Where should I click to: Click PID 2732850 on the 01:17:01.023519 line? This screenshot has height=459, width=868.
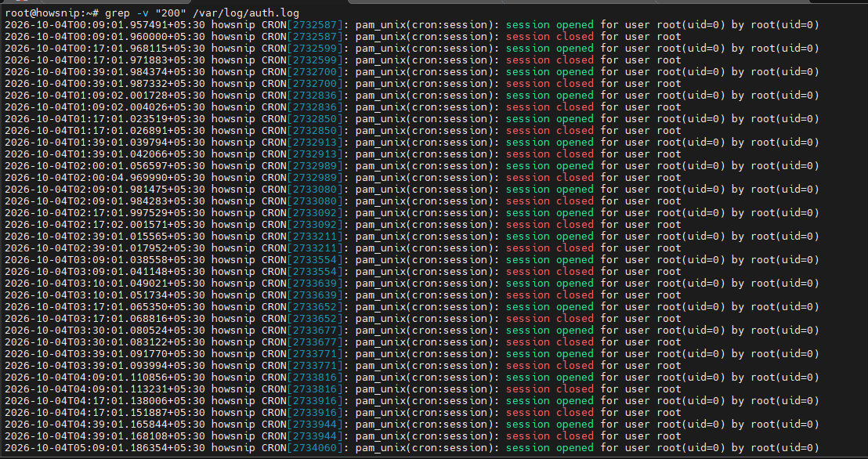(314, 119)
